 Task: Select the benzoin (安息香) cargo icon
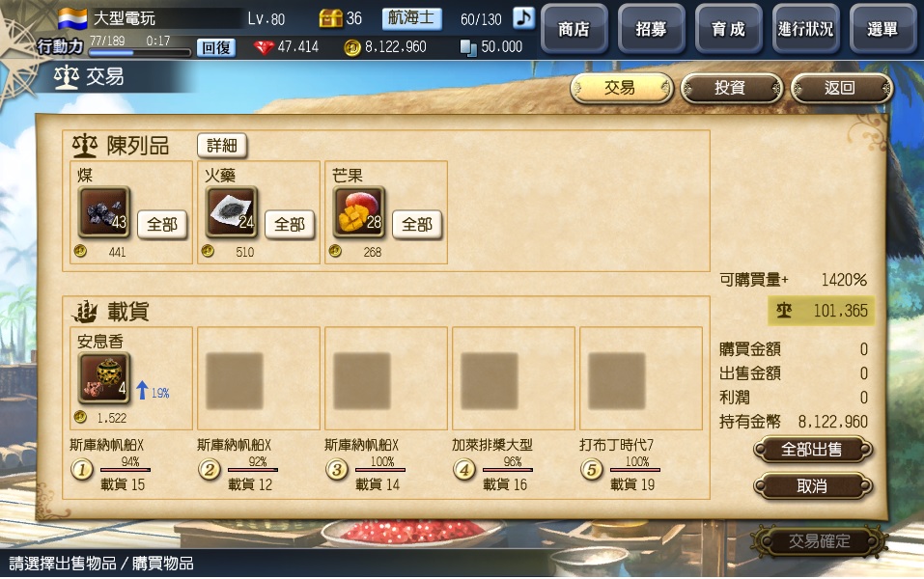click(x=104, y=378)
